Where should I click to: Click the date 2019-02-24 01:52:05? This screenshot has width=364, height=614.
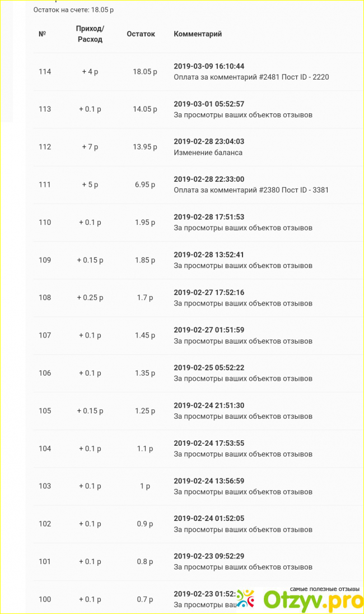[x=209, y=518]
